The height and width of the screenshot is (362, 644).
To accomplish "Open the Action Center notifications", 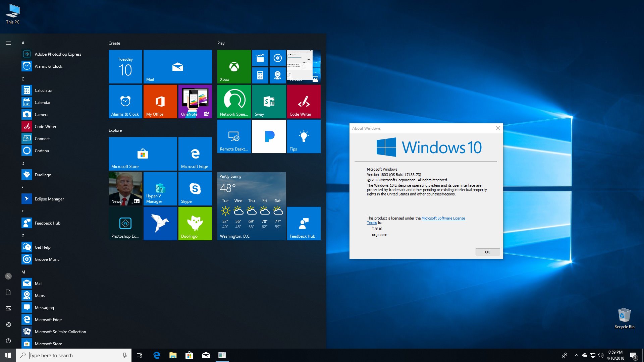I will [634, 355].
